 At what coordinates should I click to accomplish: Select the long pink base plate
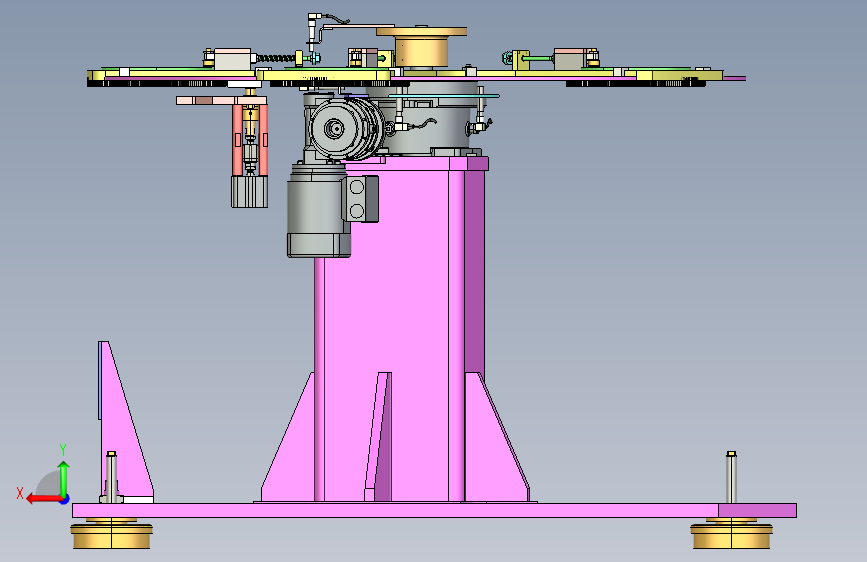[434, 511]
